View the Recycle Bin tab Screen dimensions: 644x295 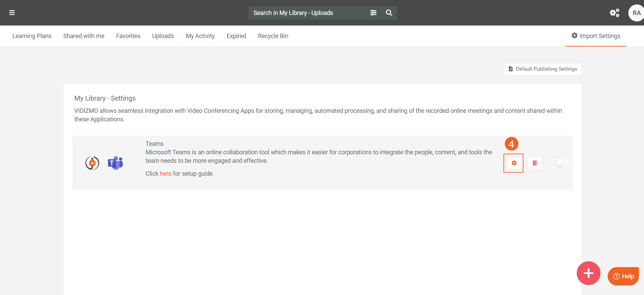pyautogui.click(x=273, y=36)
